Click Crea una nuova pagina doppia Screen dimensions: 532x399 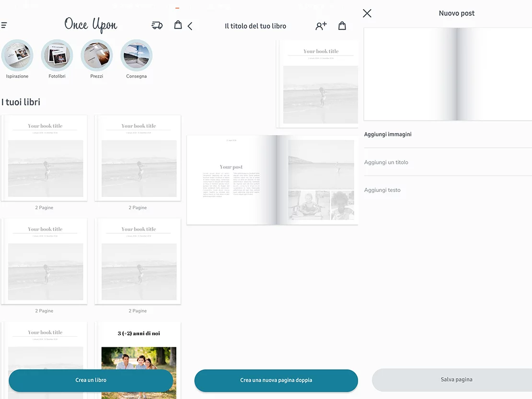click(x=276, y=380)
